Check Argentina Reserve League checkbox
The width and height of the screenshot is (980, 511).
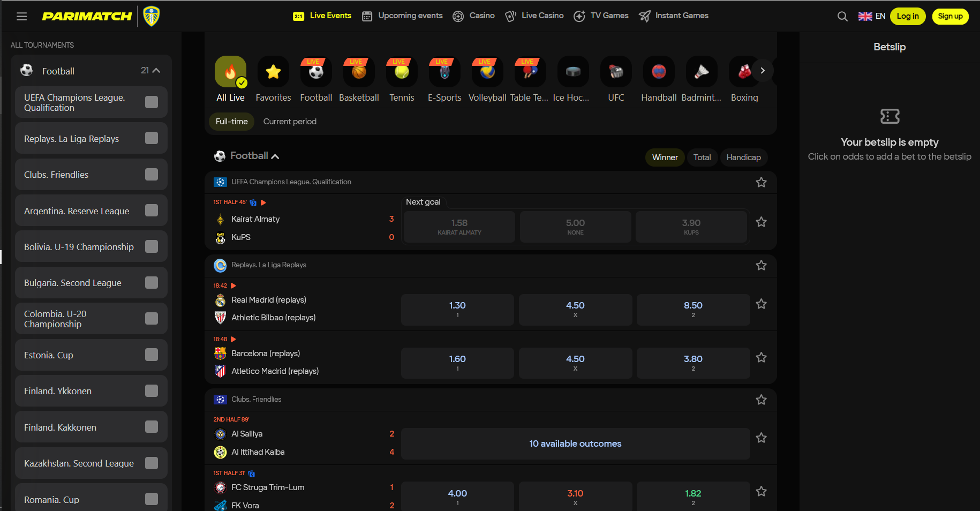pos(152,211)
